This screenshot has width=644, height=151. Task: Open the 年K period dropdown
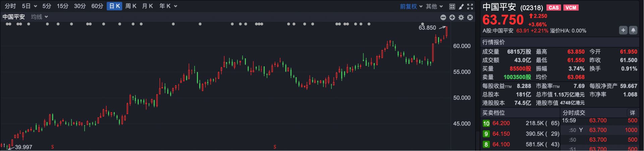[168, 6]
